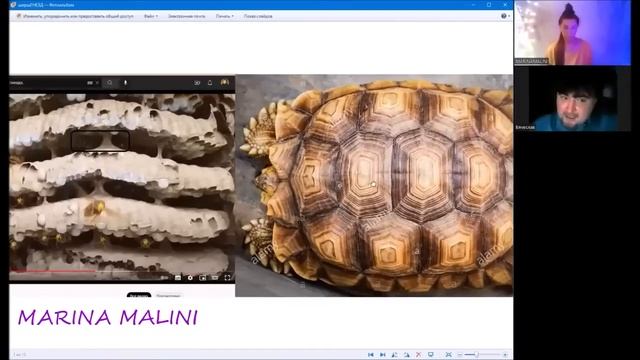The image size is (640, 360).
Task: Click the fullscreen icon in the embedded video
Action: (x=227, y=278)
